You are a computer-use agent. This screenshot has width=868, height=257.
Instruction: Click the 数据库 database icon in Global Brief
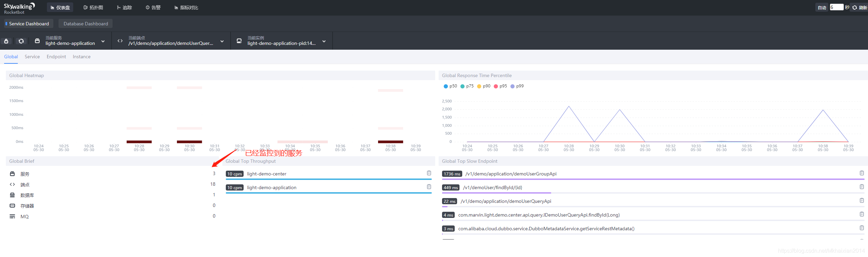(12, 195)
